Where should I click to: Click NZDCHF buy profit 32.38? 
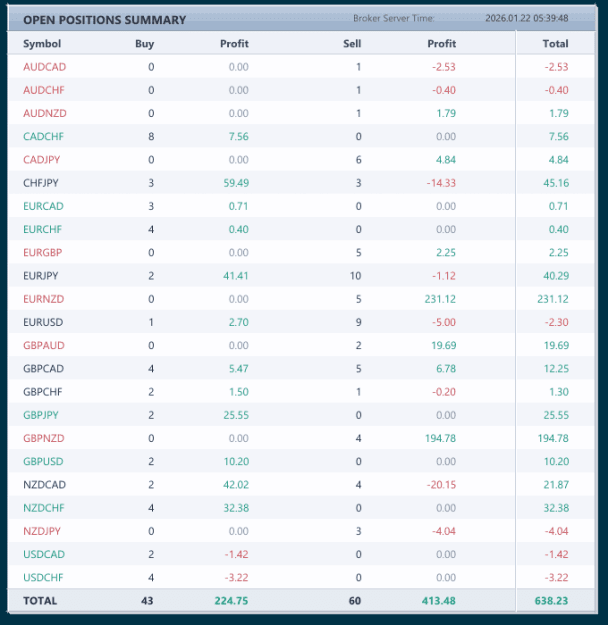click(236, 508)
